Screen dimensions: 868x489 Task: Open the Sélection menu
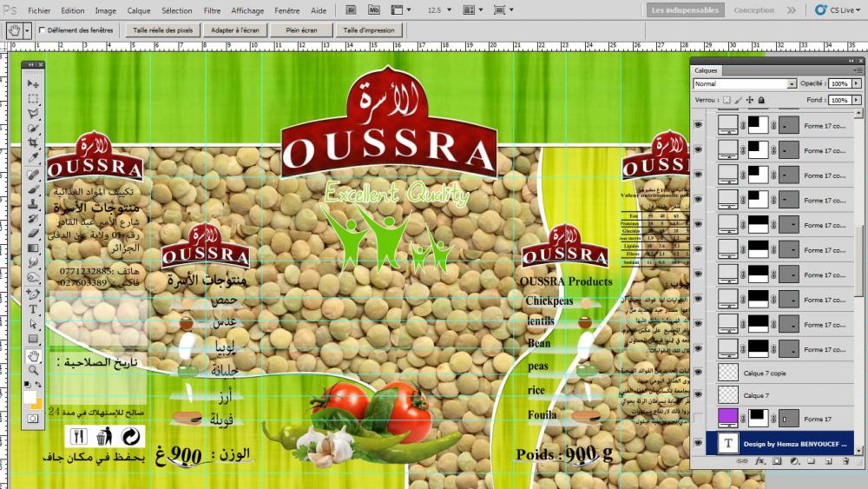[x=176, y=10]
